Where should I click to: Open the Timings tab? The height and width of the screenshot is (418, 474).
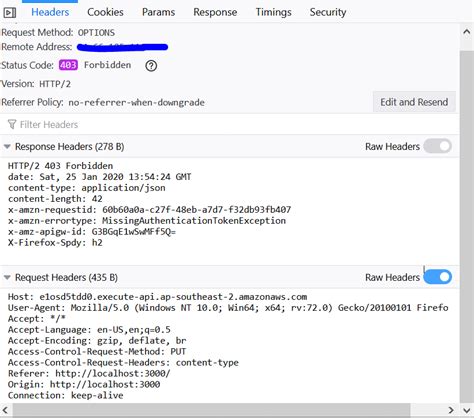coord(273,12)
